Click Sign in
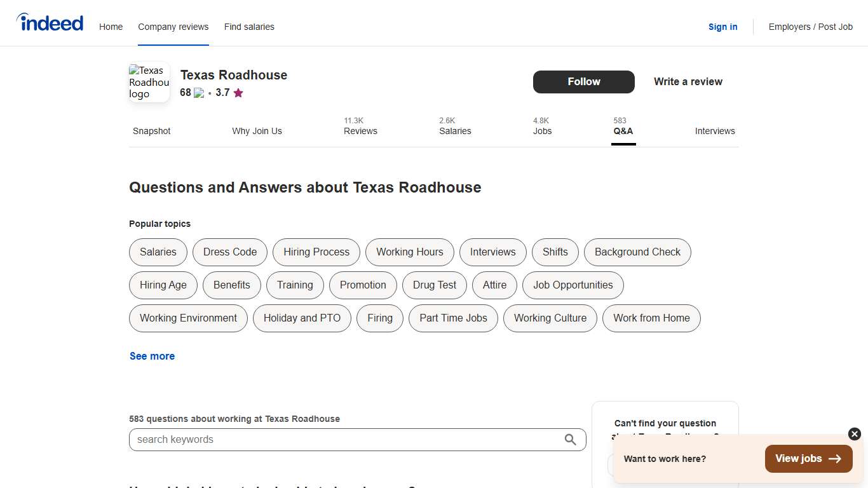 point(722,27)
